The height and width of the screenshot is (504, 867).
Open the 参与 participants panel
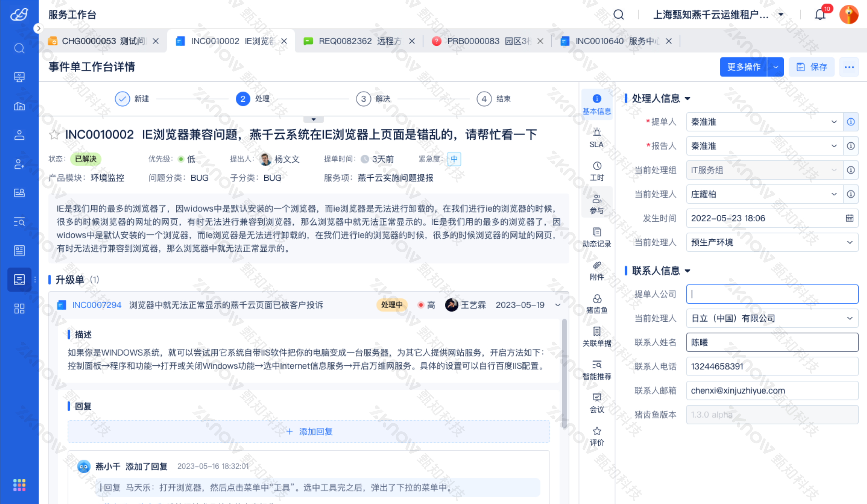point(597,204)
